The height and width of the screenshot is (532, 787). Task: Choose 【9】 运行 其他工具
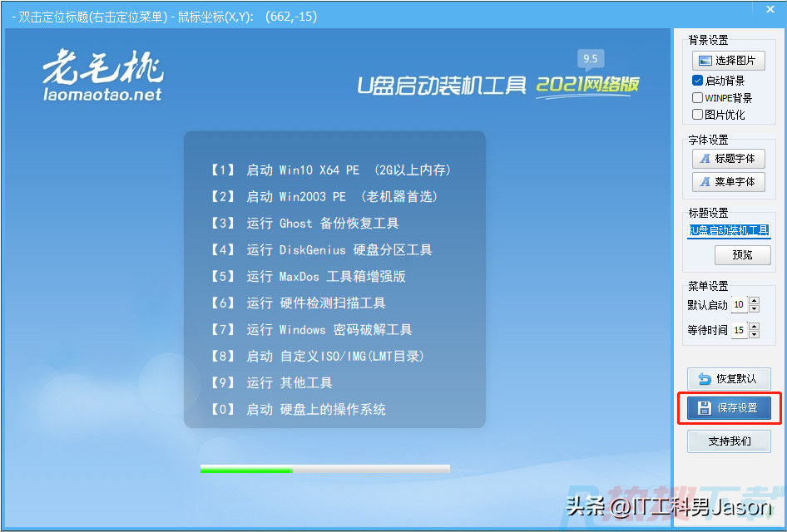(270, 382)
